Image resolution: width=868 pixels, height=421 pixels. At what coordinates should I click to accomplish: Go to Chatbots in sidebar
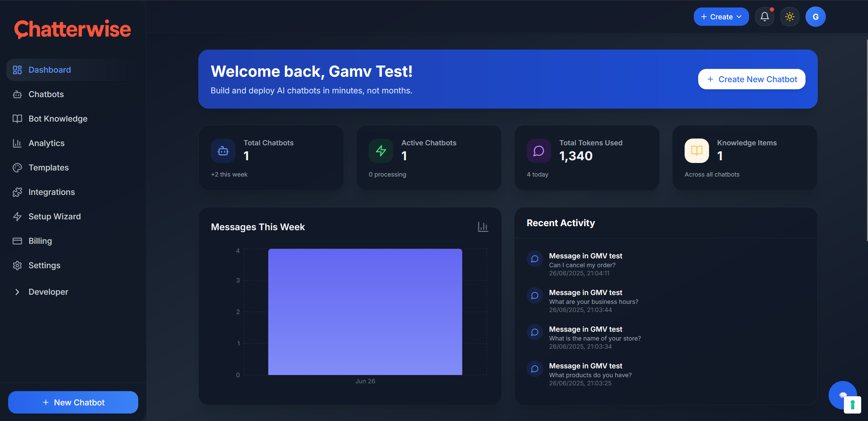tap(46, 94)
